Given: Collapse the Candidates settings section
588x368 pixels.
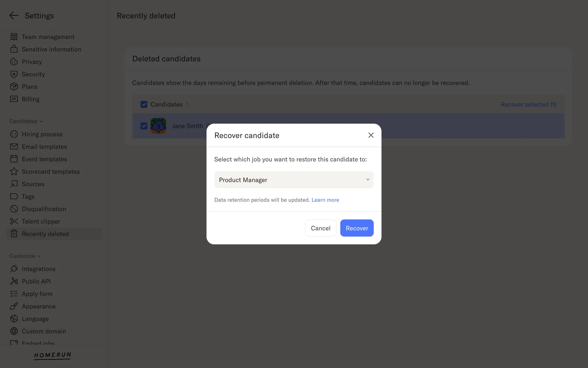Looking at the screenshot, I should click(x=26, y=121).
